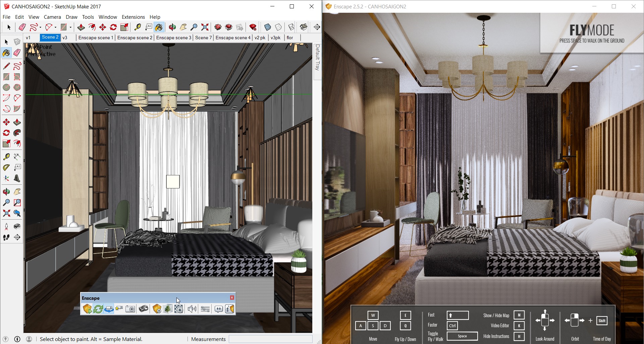This screenshot has width=644, height=344.
Task: Toggle Enscape Synchronize Views camera button
Action: (x=109, y=309)
